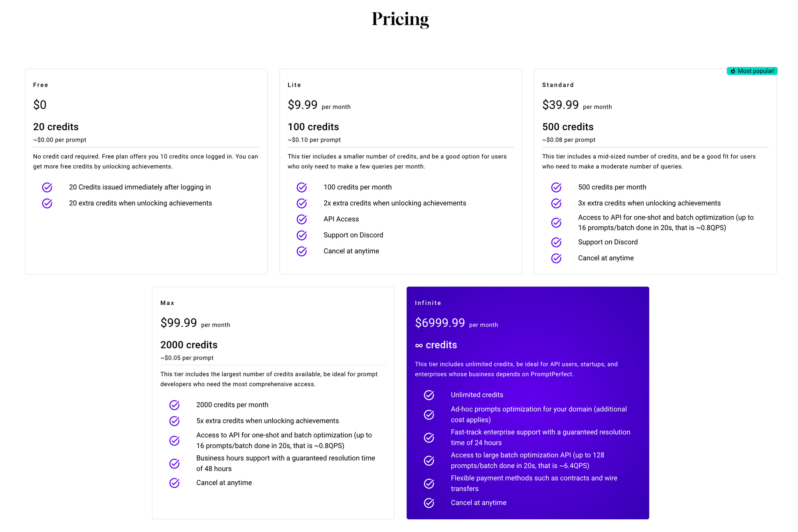Click the checkmark beside '2000 credits per month'
Image resolution: width=798 pixels, height=532 pixels.
(174, 405)
